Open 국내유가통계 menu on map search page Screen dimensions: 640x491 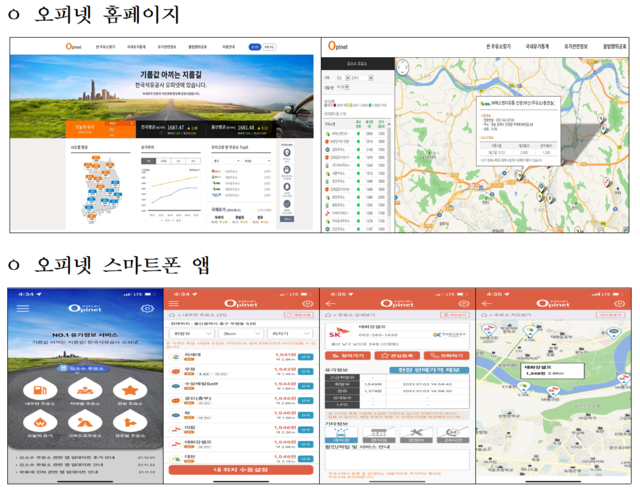[537, 47]
